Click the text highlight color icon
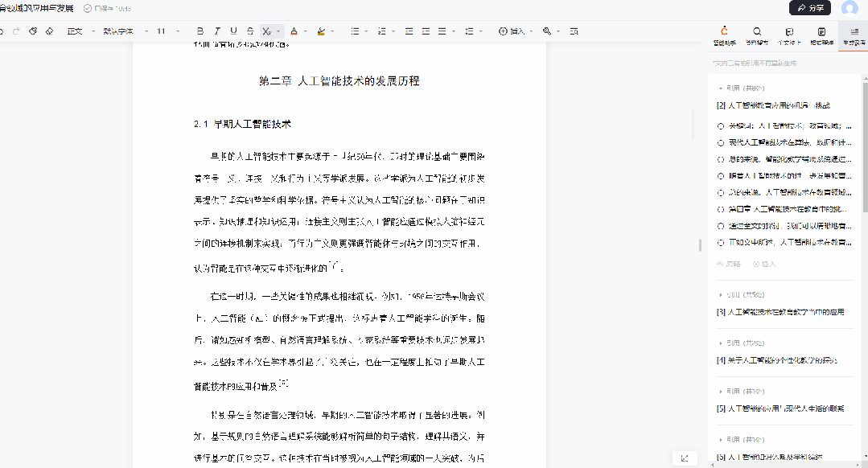This screenshot has width=868, height=468. pyautogui.click(x=321, y=31)
